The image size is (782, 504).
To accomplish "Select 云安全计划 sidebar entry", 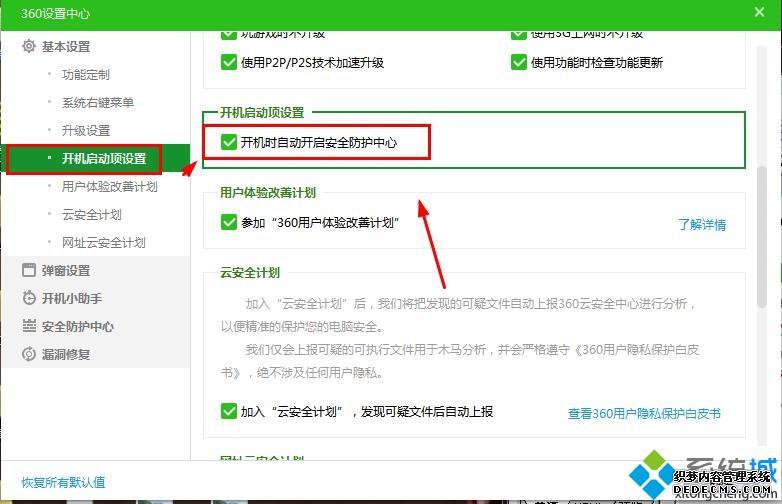I will click(91, 214).
